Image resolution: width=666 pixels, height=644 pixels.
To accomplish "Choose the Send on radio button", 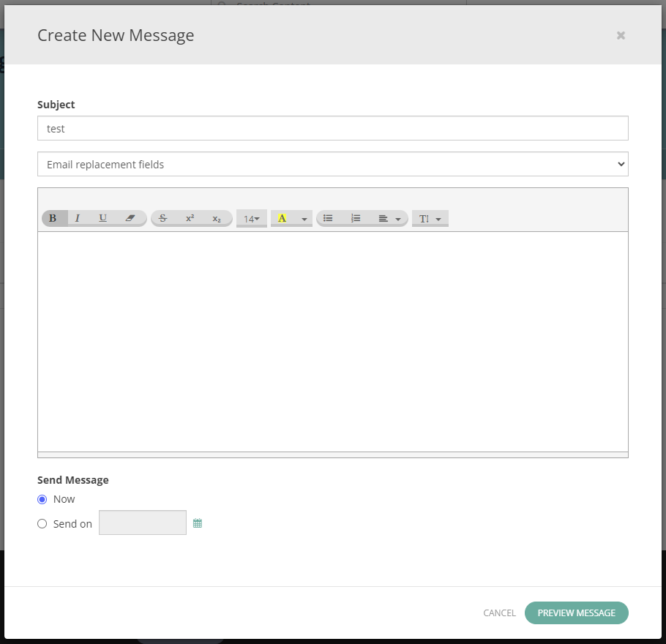I will (42, 524).
